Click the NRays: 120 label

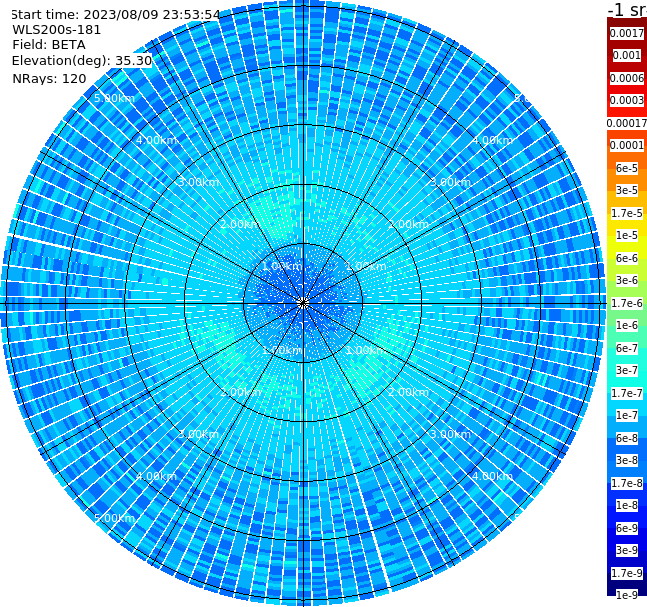[49, 78]
